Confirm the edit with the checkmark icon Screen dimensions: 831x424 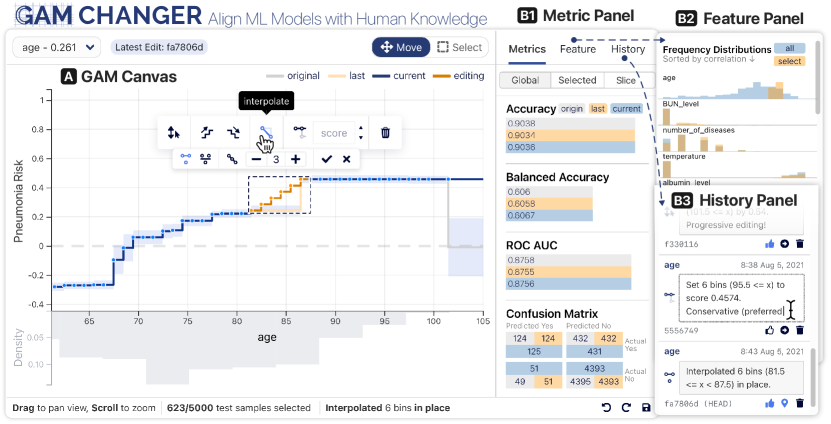[x=326, y=159]
